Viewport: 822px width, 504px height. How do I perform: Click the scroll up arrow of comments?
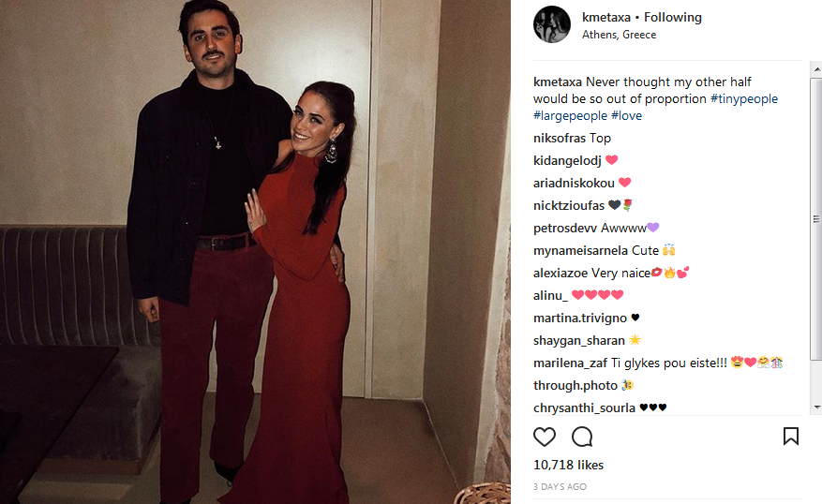(x=816, y=69)
